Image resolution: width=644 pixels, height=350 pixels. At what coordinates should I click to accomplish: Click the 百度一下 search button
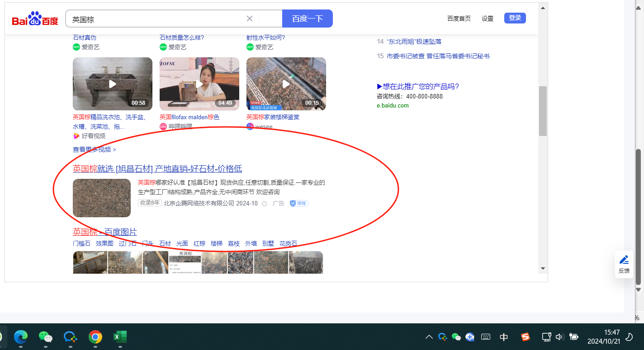pyautogui.click(x=307, y=19)
